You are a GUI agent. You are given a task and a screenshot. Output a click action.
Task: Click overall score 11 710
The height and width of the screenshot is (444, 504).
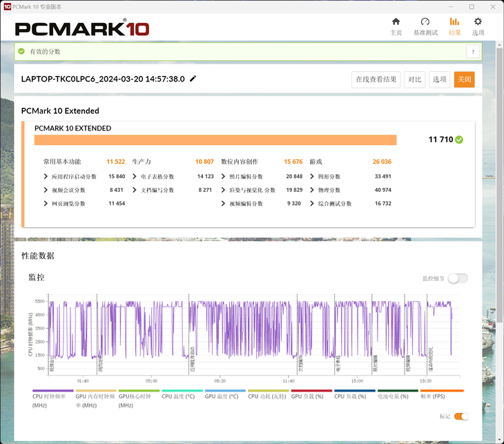440,139
